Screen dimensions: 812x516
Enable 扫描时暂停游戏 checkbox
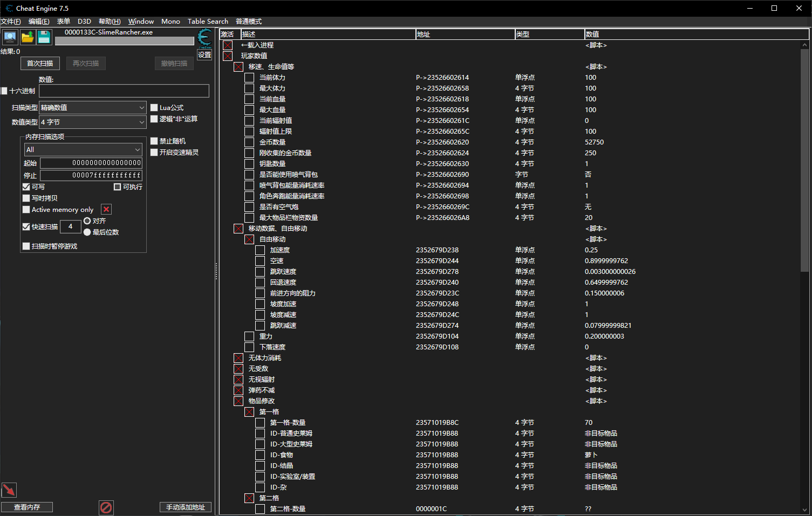coord(26,246)
